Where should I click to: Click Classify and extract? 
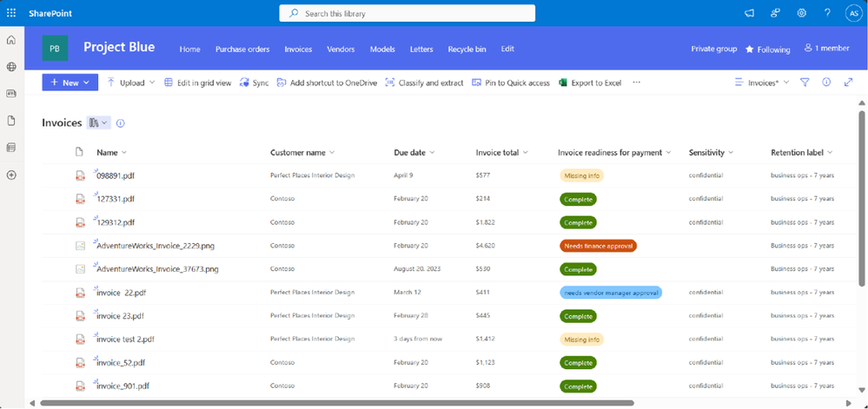(424, 82)
